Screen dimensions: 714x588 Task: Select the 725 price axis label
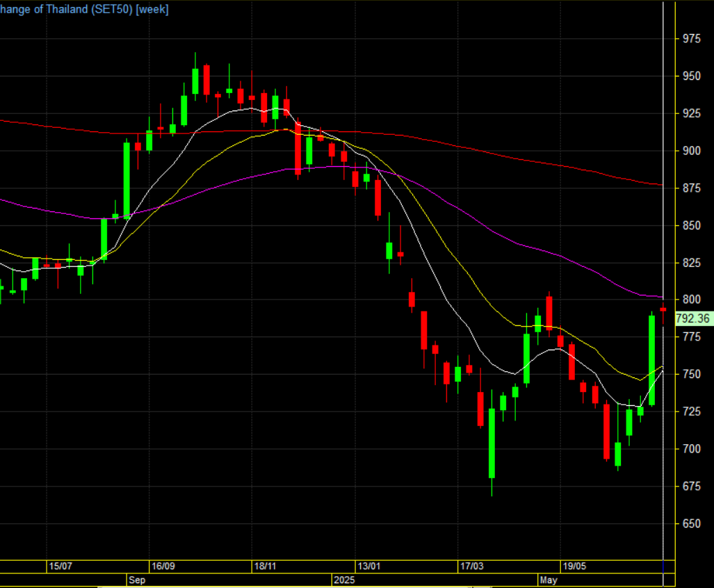[692, 411]
